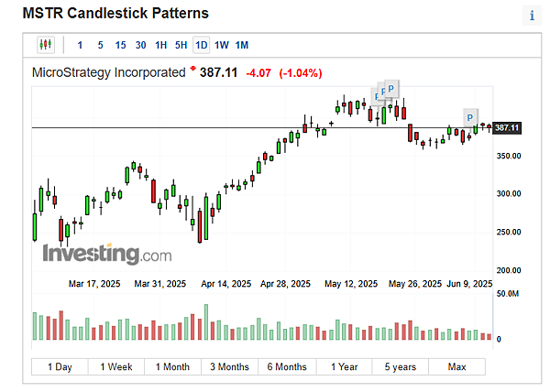Viewport: 550px width, 392px height.
Task: Select the 5-minute interval
Action: (100, 45)
